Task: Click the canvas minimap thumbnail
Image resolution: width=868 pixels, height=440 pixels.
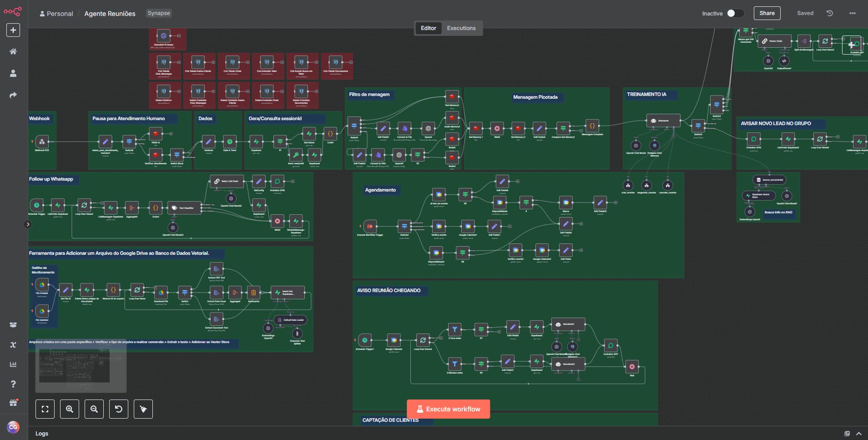Action: [x=81, y=369]
